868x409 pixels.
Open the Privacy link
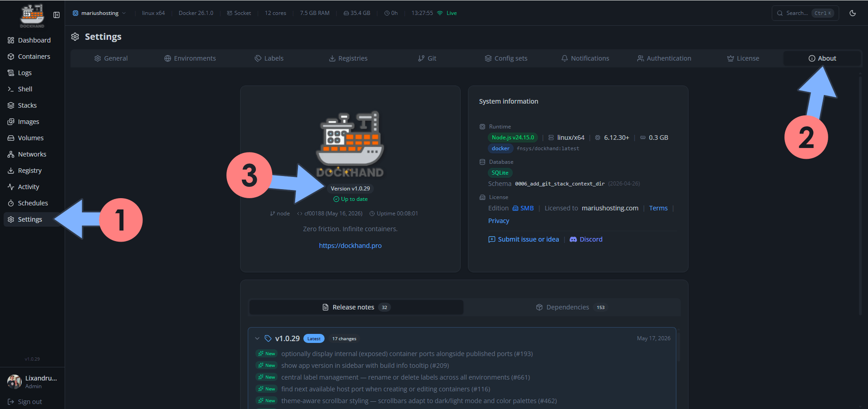click(x=499, y=221)
